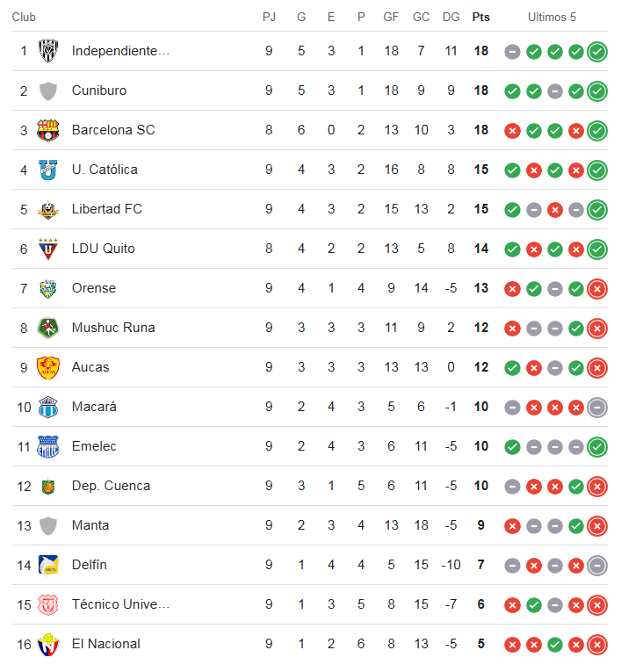Viewport: 621px width, 672px height.
Task: Open the Cuniburo team name link
Action: click(99, 90)
